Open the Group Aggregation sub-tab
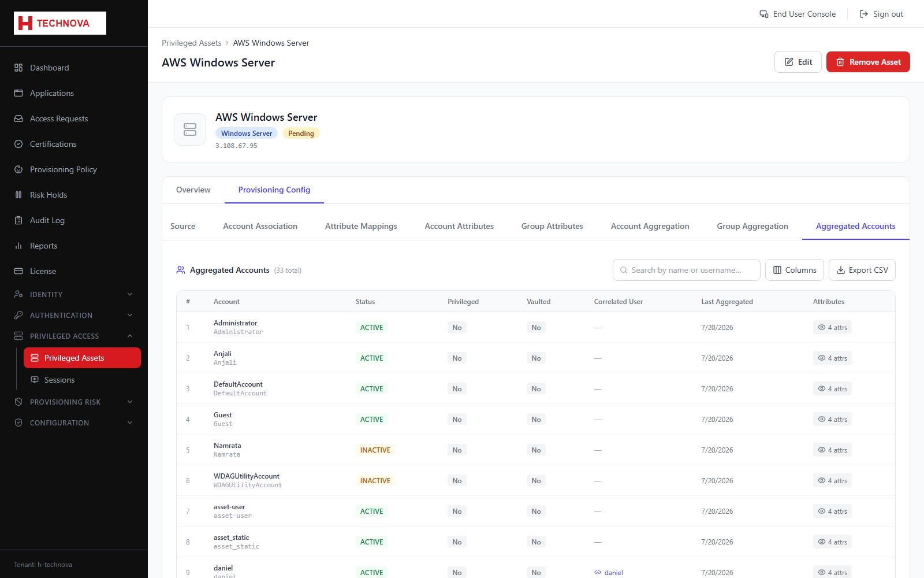 (x=752, y=226)
